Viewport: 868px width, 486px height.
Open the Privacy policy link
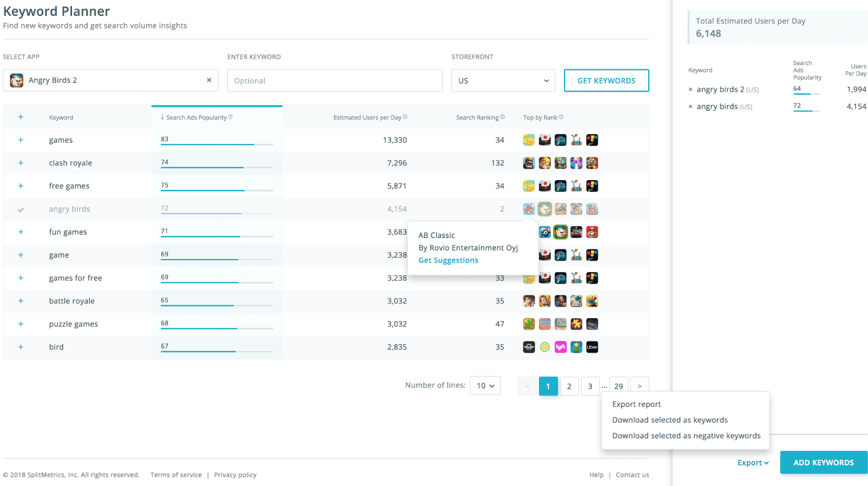coord(235,475)
